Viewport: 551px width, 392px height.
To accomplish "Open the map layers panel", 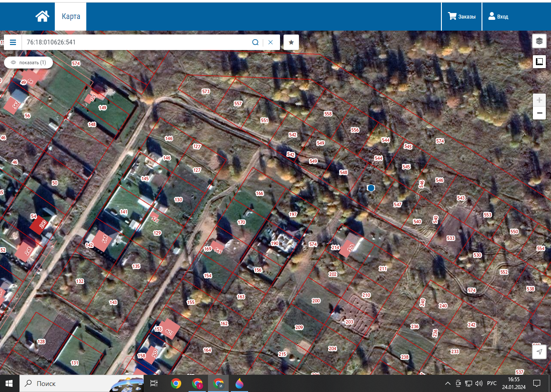I will [x=539, y=41].
